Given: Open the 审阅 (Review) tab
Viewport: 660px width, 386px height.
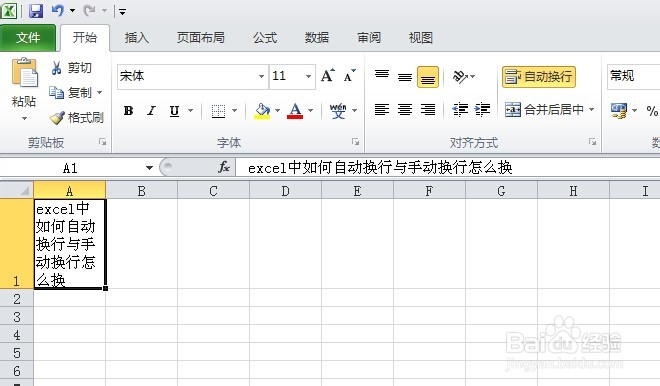Looking at the screenshot, I should coord(369,38).
